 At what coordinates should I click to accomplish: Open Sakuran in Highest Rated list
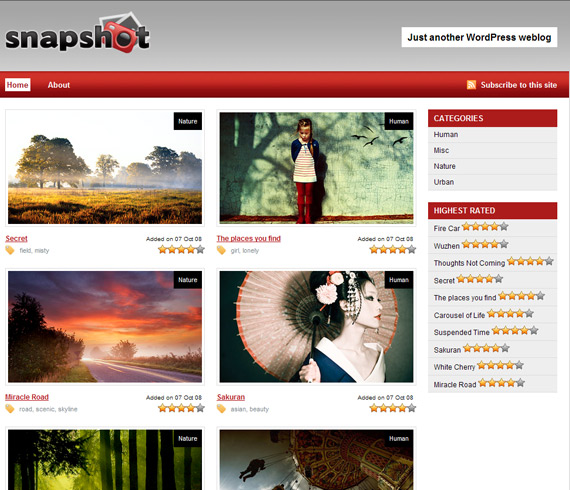(447, 350)
